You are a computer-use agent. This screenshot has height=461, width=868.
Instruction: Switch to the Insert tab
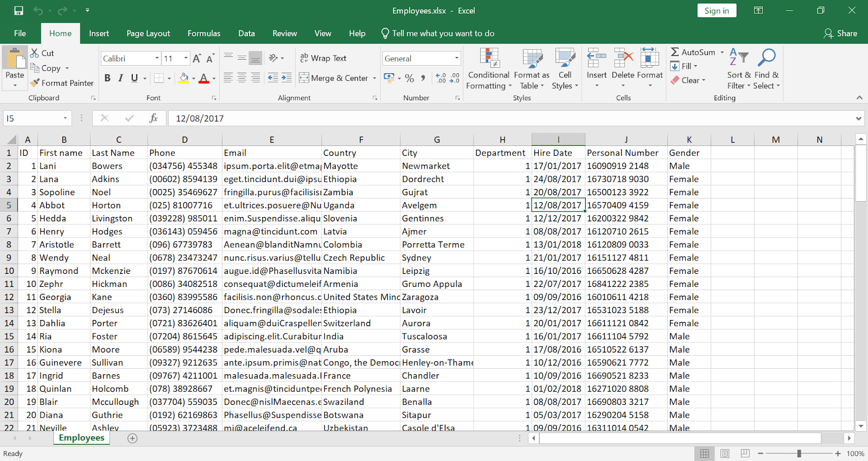point(99,33)
